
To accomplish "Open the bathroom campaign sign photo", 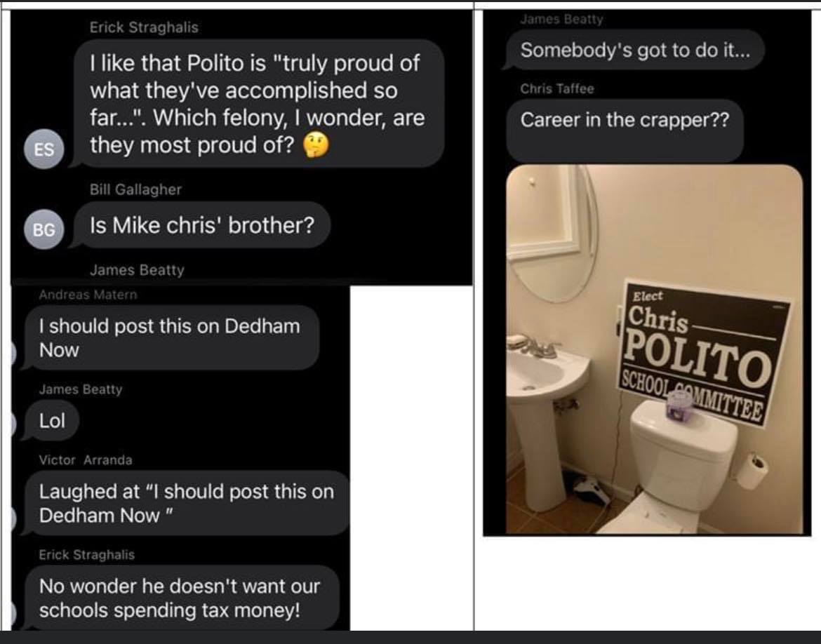I will click(654, 349).
